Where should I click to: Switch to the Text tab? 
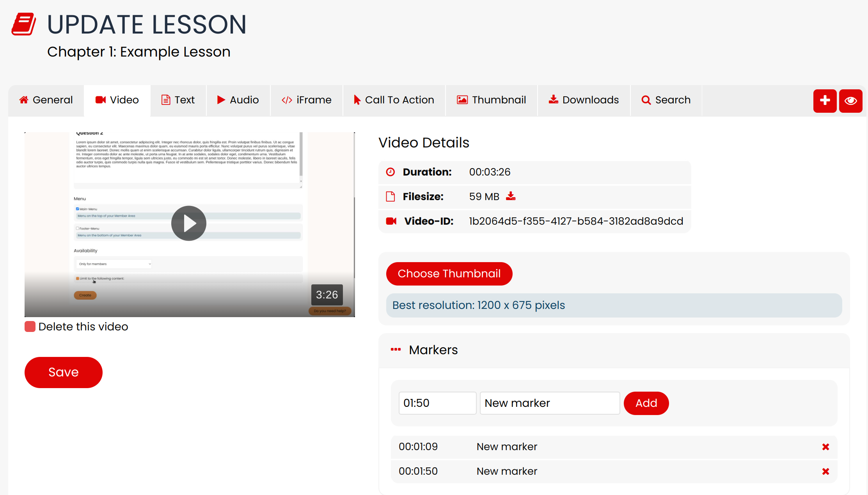click(x=178, y=100)
